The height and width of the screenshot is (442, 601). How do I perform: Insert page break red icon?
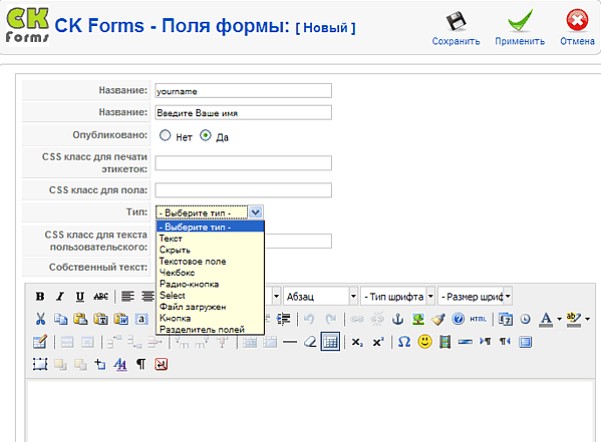coord(161,364)
